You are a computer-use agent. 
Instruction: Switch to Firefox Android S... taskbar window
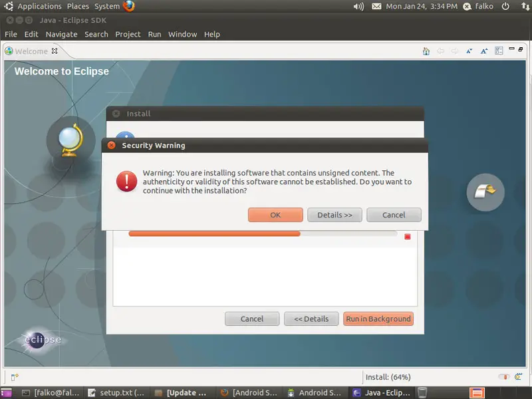(248, 392)
